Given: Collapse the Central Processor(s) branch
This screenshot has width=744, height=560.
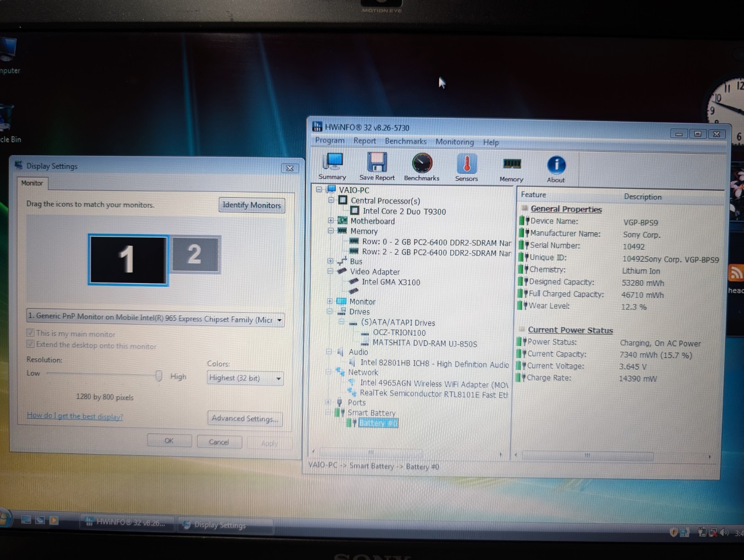Looking at the screenshot, I should (x=331, y=200).
